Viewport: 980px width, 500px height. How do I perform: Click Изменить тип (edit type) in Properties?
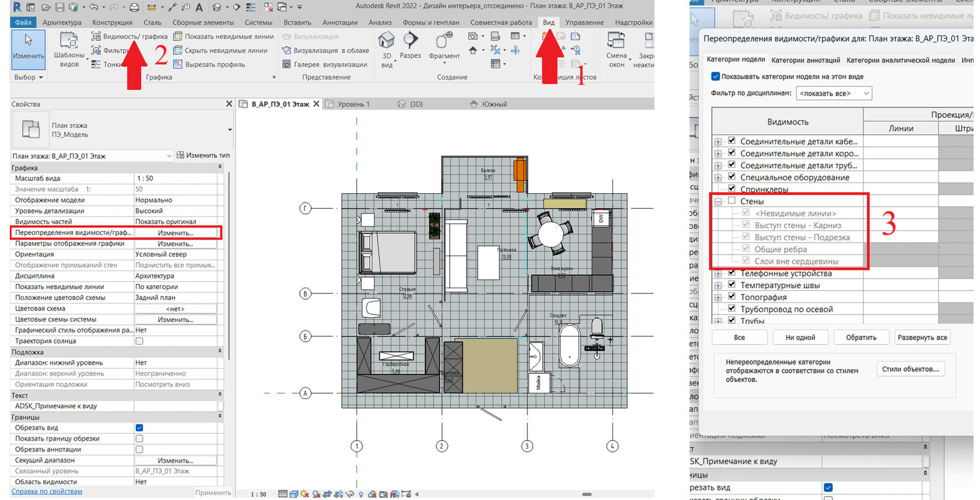point(203,155)
